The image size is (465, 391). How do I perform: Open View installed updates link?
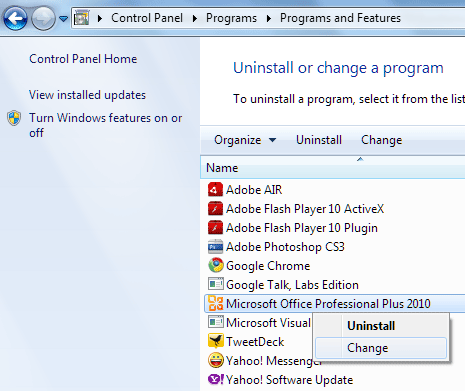click(x=87, y=95)
